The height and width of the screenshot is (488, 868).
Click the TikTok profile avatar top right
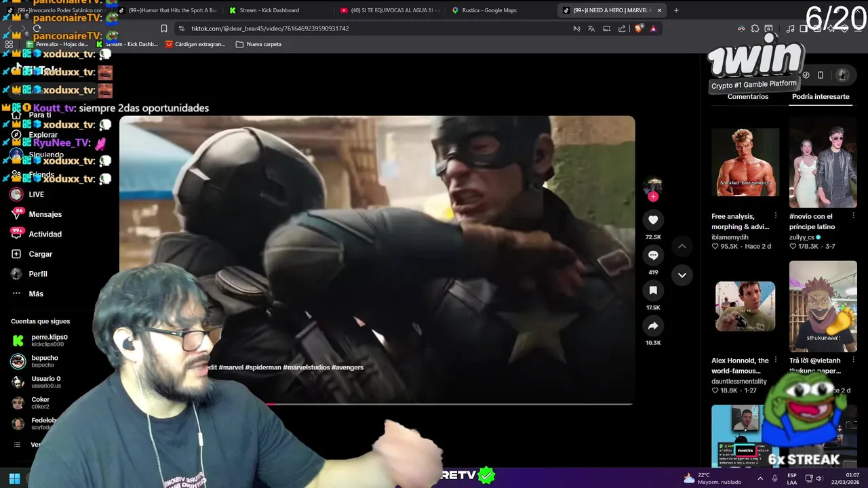[x=842, y=75]
